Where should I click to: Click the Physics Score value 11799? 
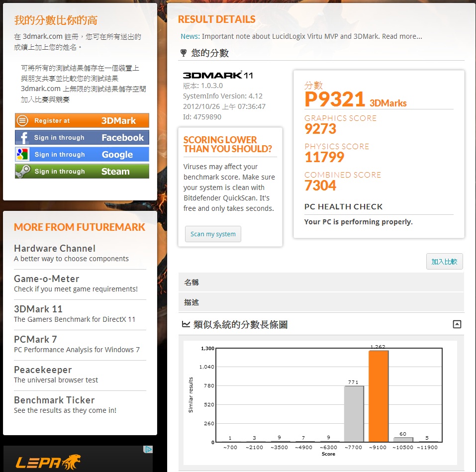point(324,157)
